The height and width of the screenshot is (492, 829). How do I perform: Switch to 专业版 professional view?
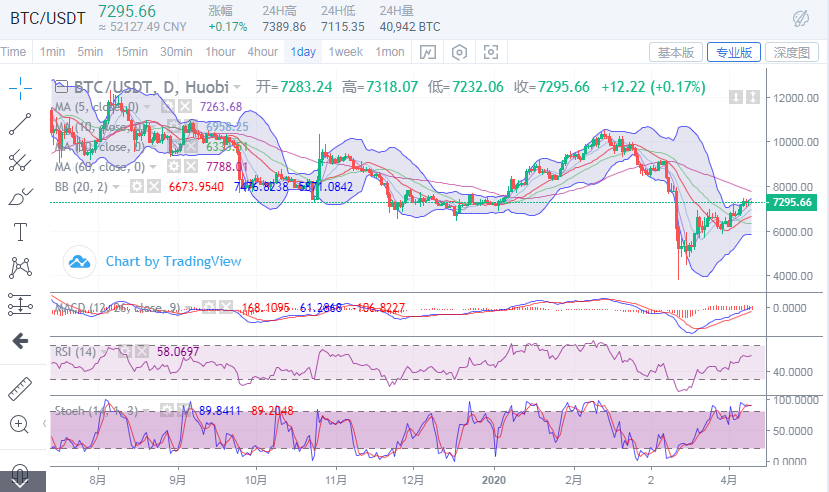pyautogui.click(x=734, y=52)
